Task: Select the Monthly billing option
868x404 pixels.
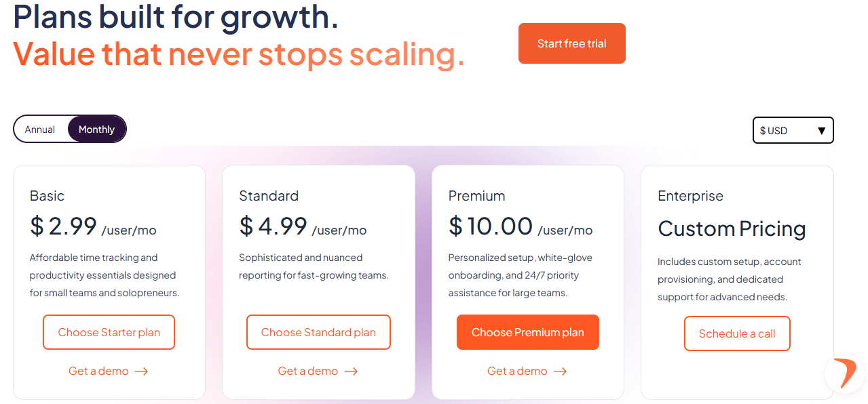Action: click(96, 129)
